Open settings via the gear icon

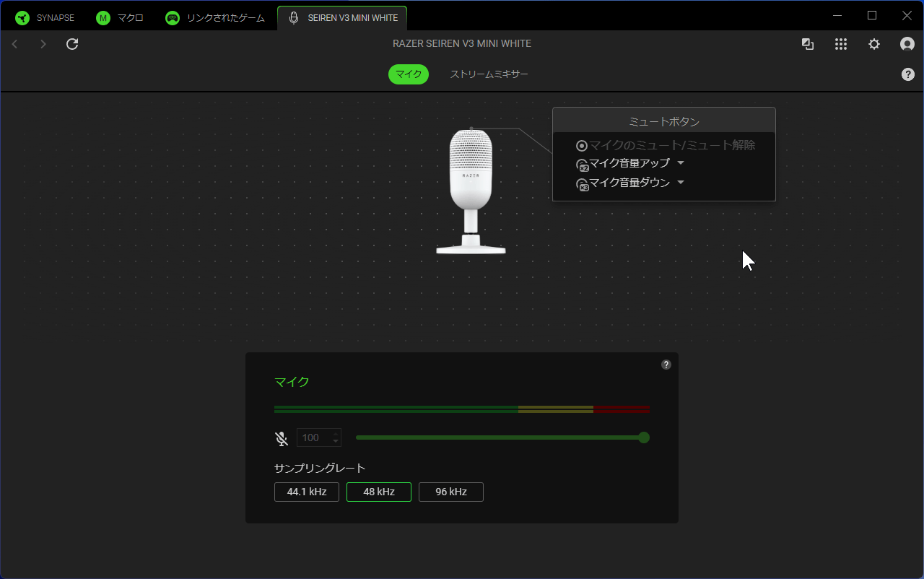coord(873,44)
